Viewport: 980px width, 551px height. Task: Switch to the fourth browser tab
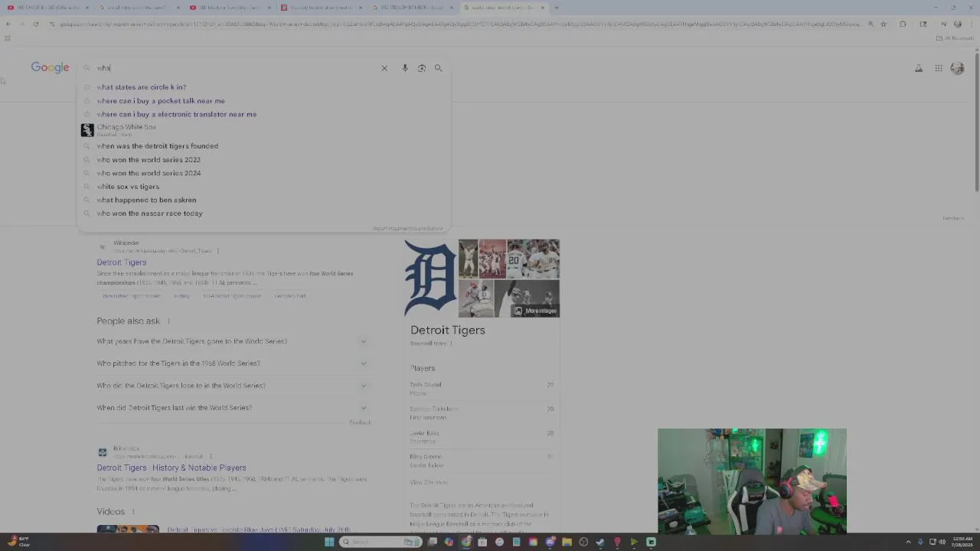(320, 8)
